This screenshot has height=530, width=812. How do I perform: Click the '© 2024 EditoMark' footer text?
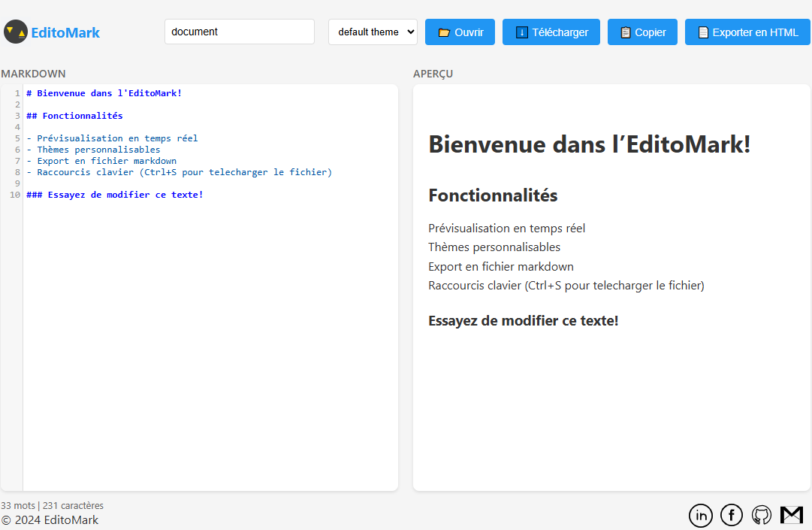click(50, 520)
